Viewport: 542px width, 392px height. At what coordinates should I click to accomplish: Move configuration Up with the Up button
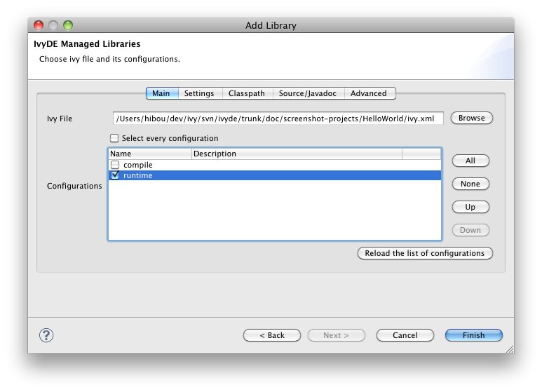(x=470, y=207)
